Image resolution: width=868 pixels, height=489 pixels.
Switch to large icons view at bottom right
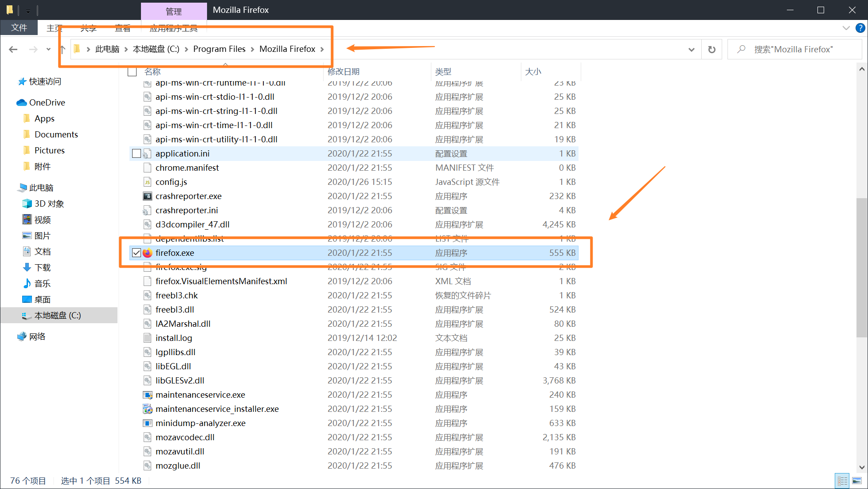pos(856,481)
